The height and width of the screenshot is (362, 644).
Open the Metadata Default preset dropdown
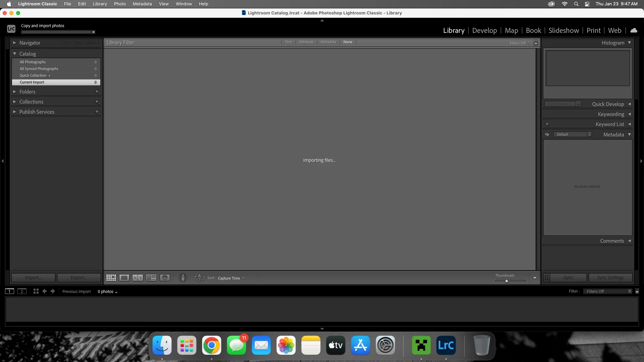coord(573,134)
